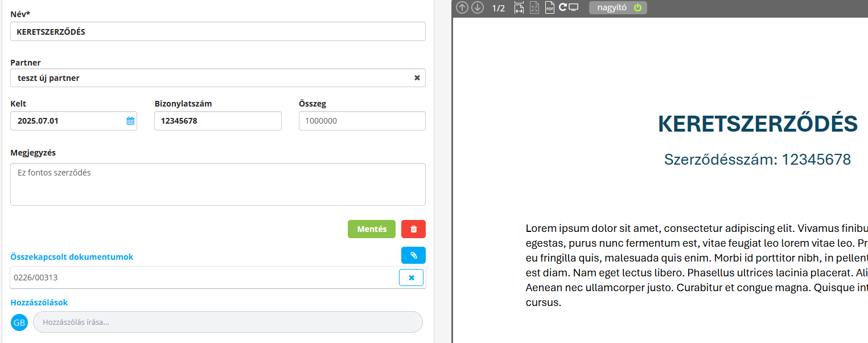Fit the document to page width
868x343 pixels.
coord(519,7)
